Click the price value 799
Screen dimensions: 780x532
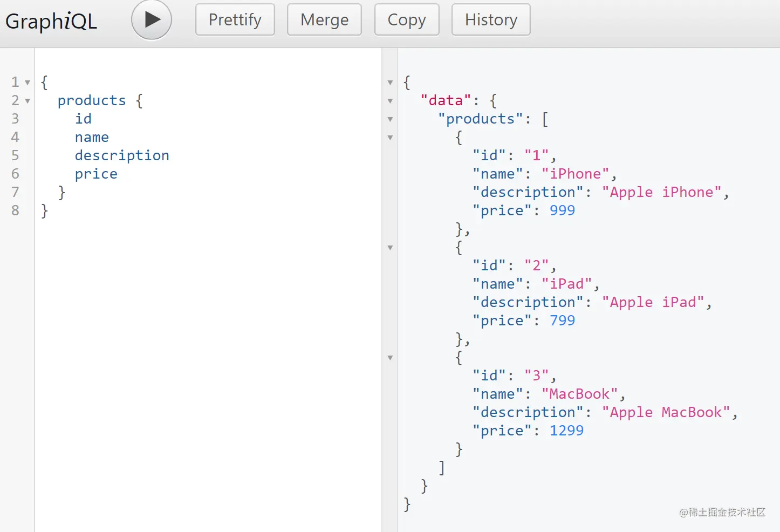(x=563, y=320)
